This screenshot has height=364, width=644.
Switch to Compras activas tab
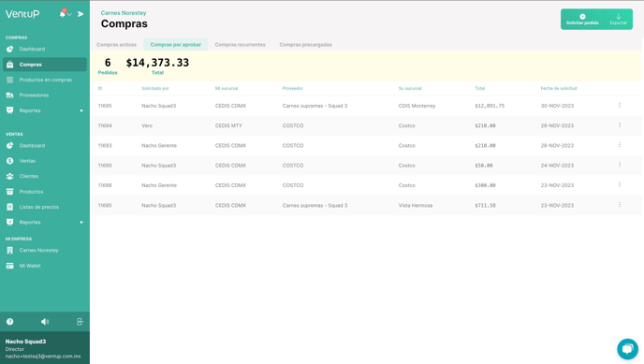click(117, 45)
